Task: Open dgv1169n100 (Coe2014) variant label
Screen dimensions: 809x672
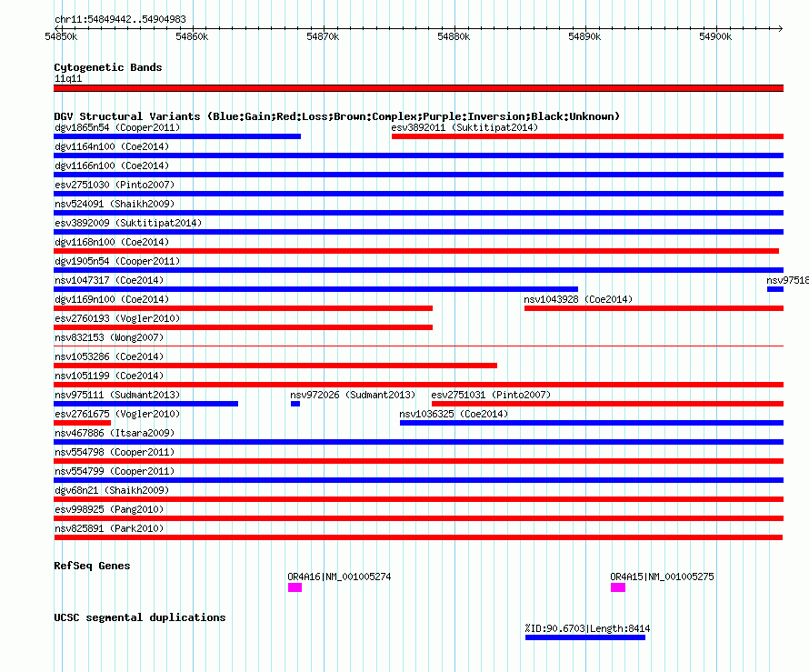Action: (112, 299)
